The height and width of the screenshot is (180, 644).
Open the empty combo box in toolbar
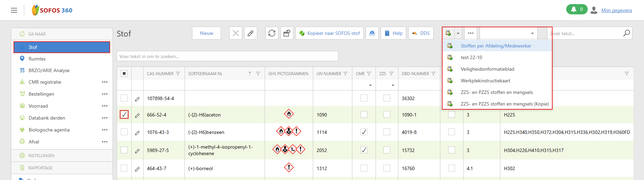tap(508, 33)
